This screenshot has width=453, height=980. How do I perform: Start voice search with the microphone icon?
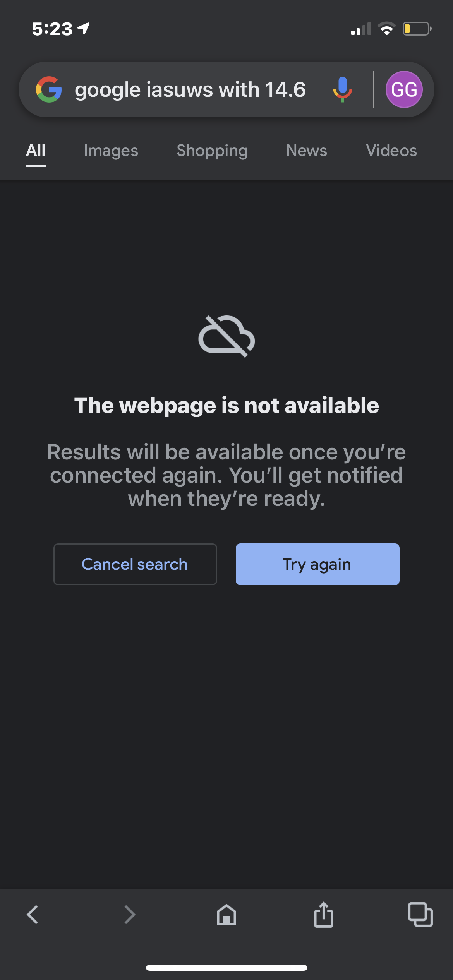click(x=343, y=89)
